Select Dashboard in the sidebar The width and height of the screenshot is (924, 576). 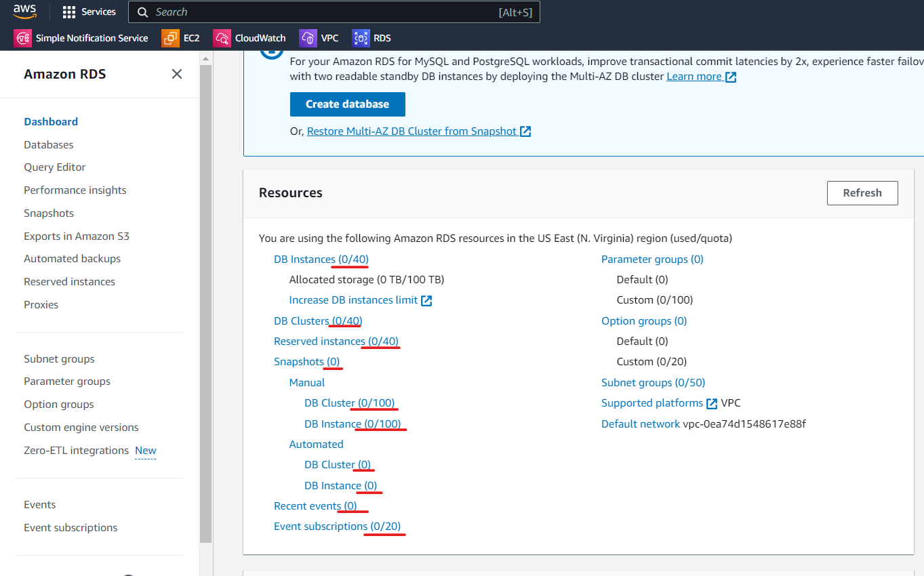pos(51,122)
